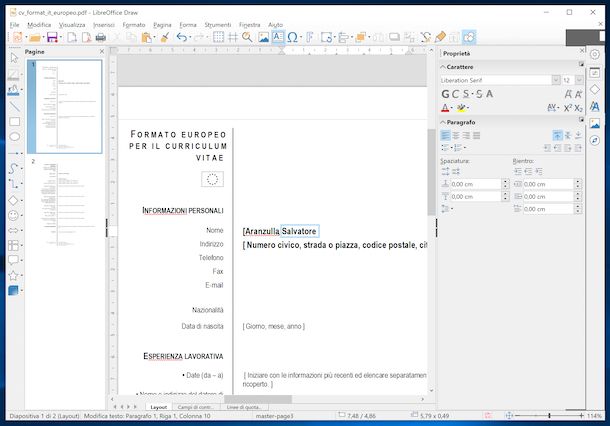Image resolution: width=610 pixels, height=426 pixels.
Task: Collapse the Paragrafo section
Action: tap(443, 122)
